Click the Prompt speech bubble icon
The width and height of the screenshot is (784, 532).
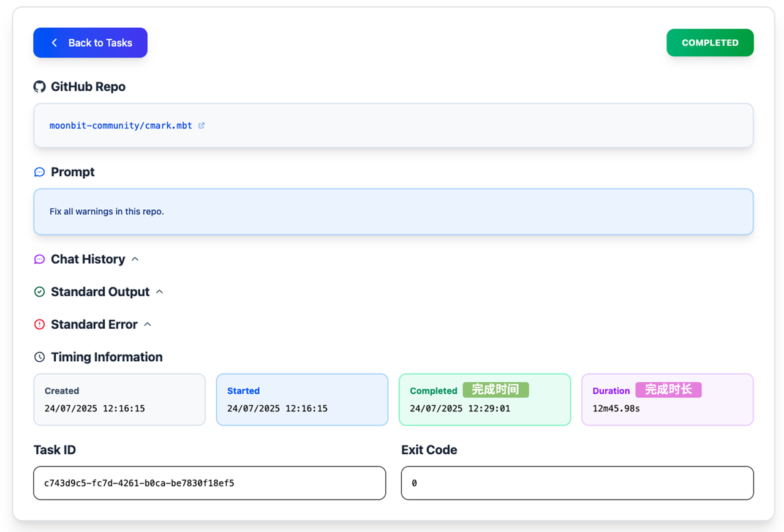(40, 172)
